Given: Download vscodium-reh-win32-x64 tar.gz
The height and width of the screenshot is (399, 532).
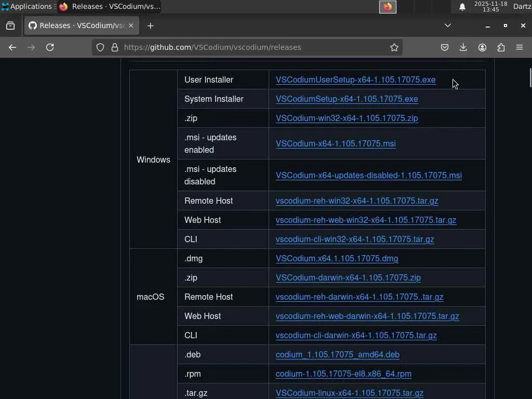Looking at the screenshot, I should tap(357, 201).
